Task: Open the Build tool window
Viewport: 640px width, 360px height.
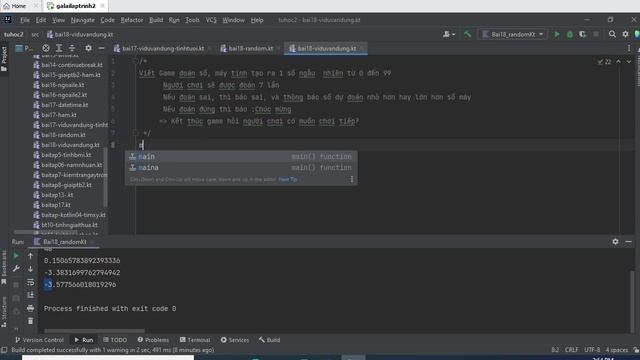Action: 269,340
